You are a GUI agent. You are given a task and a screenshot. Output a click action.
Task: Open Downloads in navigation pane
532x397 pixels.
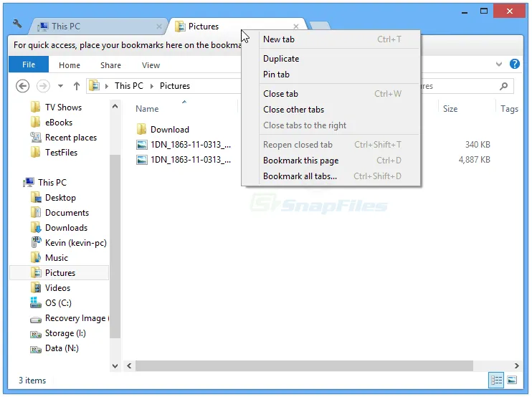tap(59, 227)
